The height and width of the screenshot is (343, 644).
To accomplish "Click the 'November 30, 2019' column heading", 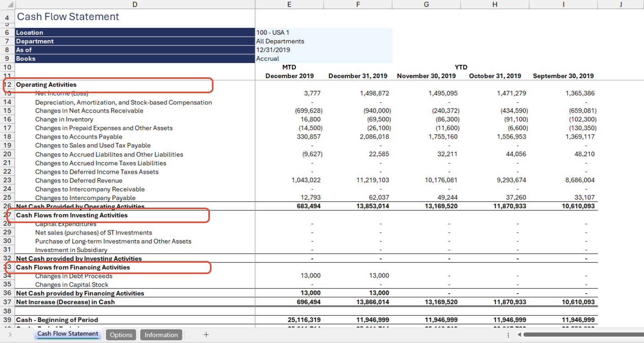I will click(426, 76).
